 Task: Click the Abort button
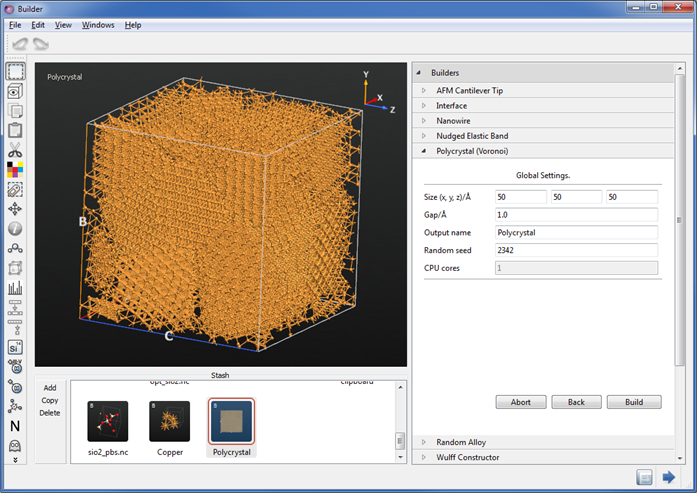tap(521, 402)
